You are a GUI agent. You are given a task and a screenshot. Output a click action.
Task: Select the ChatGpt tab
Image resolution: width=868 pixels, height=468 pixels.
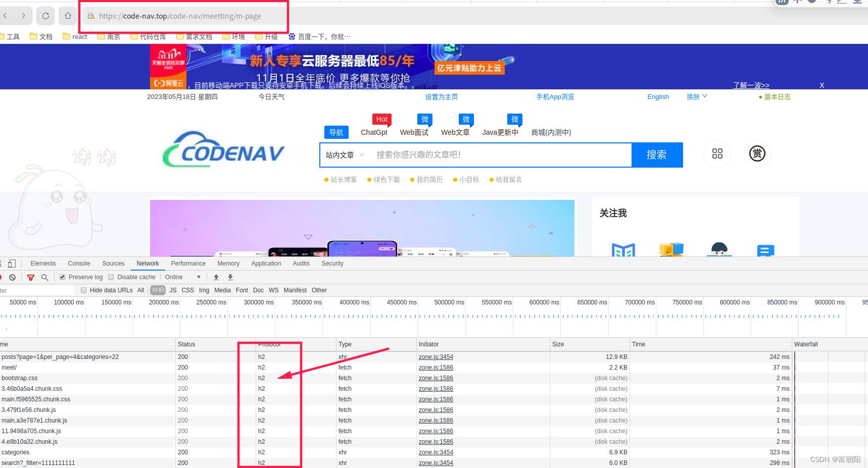[x=374, y=132]
